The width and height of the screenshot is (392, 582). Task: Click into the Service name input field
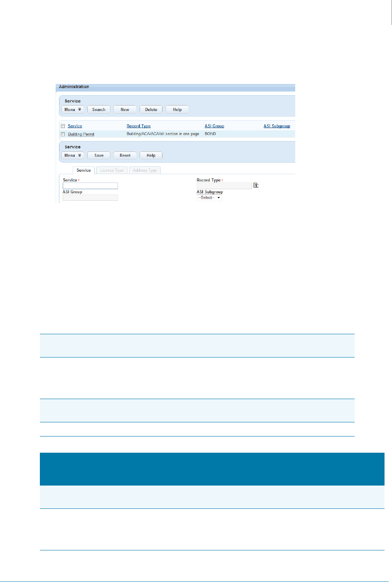[x=90, y=186]
